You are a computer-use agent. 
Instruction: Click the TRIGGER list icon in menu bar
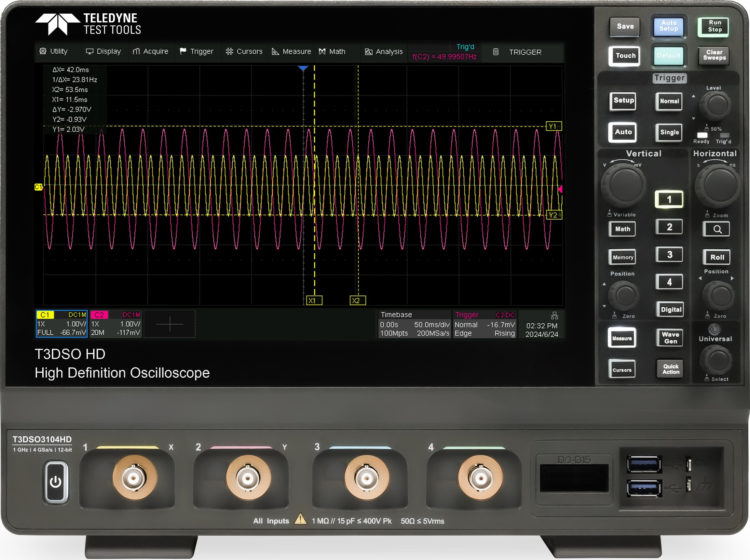[x=496, y=52]
